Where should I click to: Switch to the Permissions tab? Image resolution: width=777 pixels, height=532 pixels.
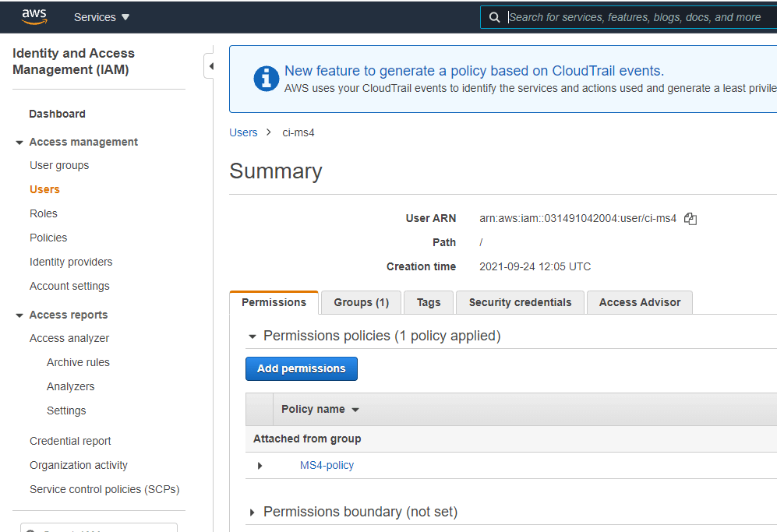274,303
